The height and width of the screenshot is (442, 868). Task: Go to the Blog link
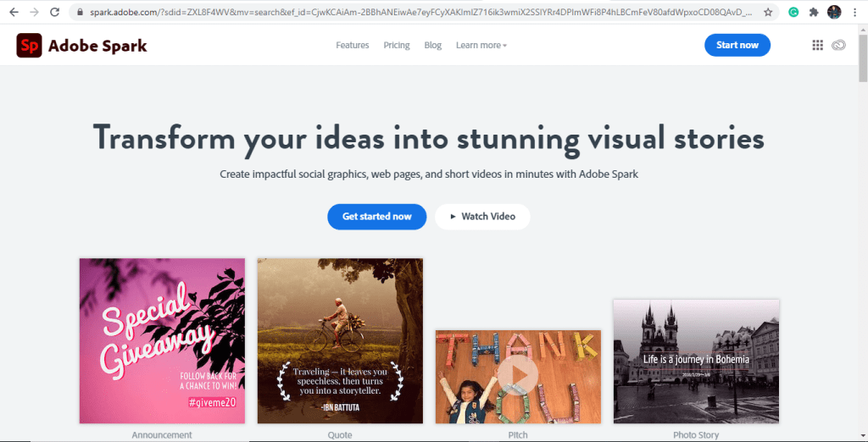[433, 46]
